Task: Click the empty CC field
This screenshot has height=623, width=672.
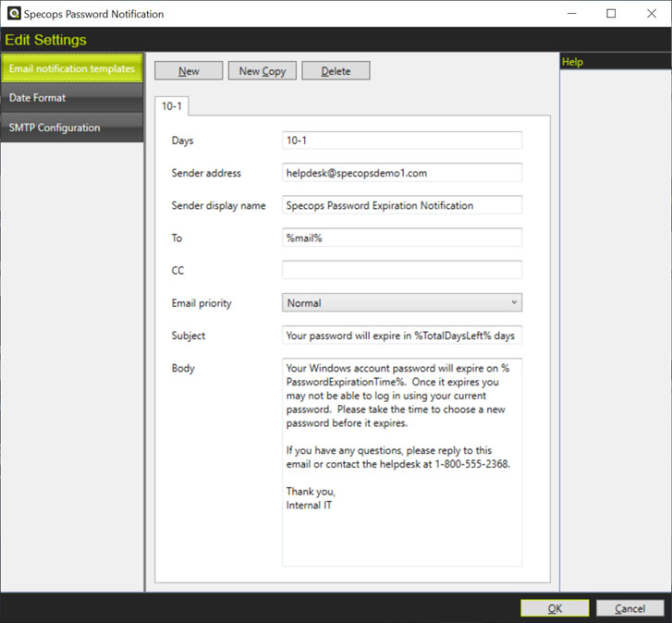Action: (401, 270)
